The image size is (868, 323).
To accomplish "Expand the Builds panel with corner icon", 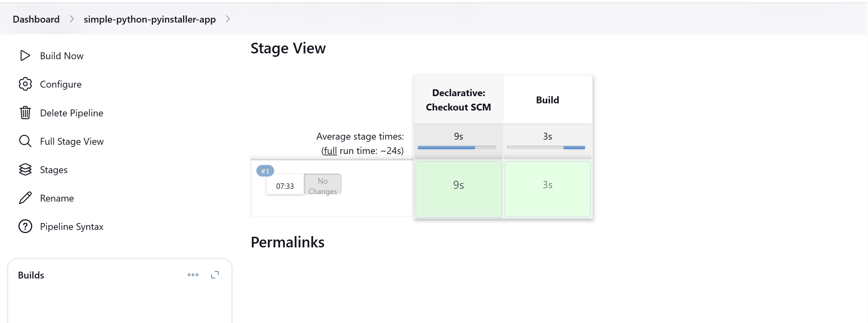I will pos(215,275).
